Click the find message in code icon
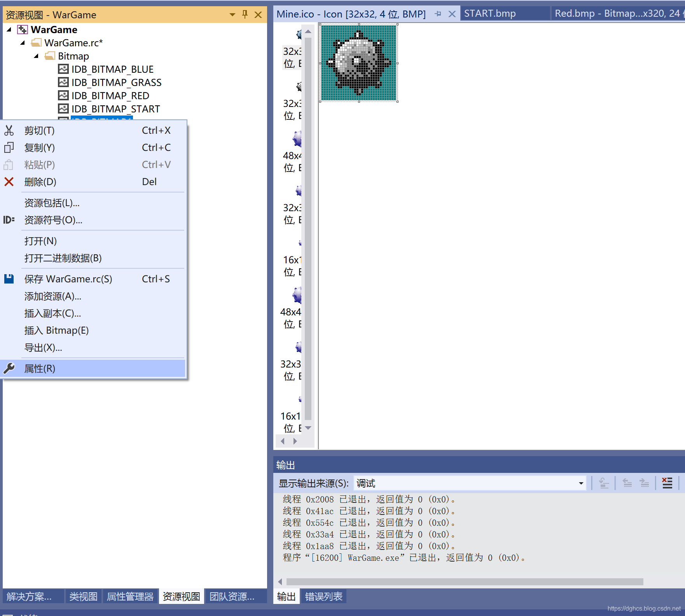 (x=604, y=483)
